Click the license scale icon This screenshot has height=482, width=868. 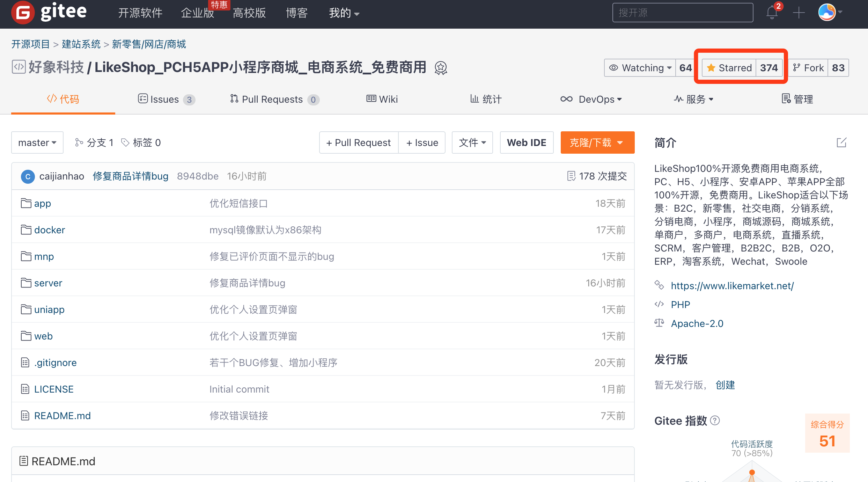659,323
